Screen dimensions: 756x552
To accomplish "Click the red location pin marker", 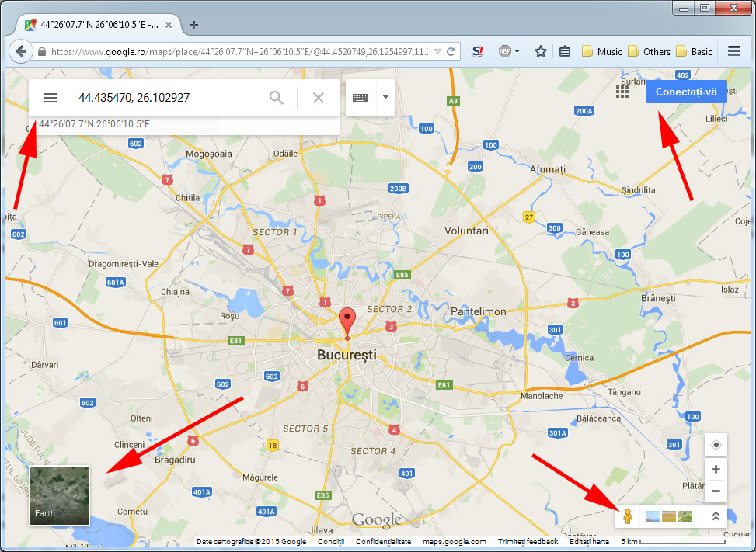I will coord(347,324).
